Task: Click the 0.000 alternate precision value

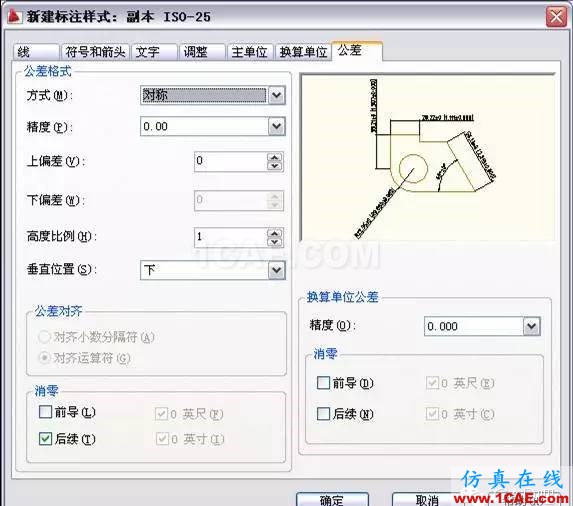Action: click(x=443, y=326)
